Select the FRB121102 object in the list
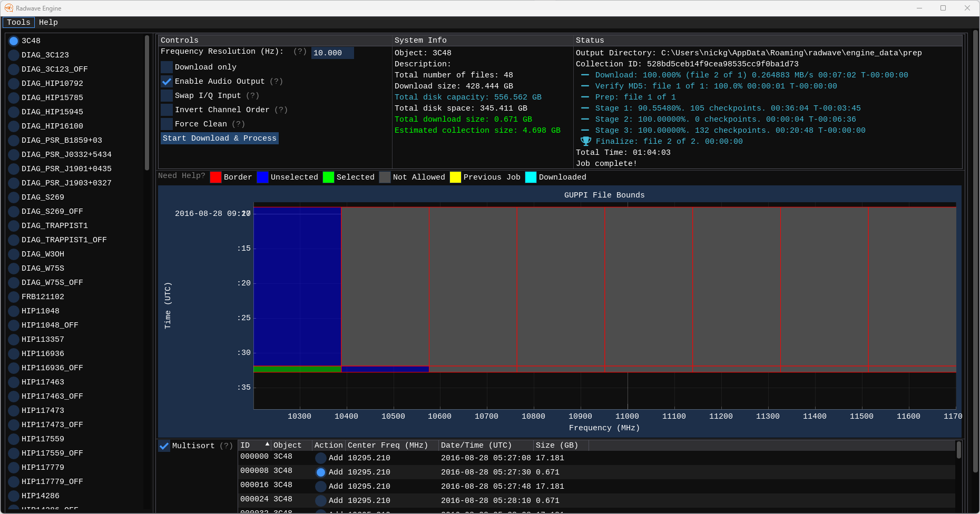The image size is (980, 514). [14, 297]
